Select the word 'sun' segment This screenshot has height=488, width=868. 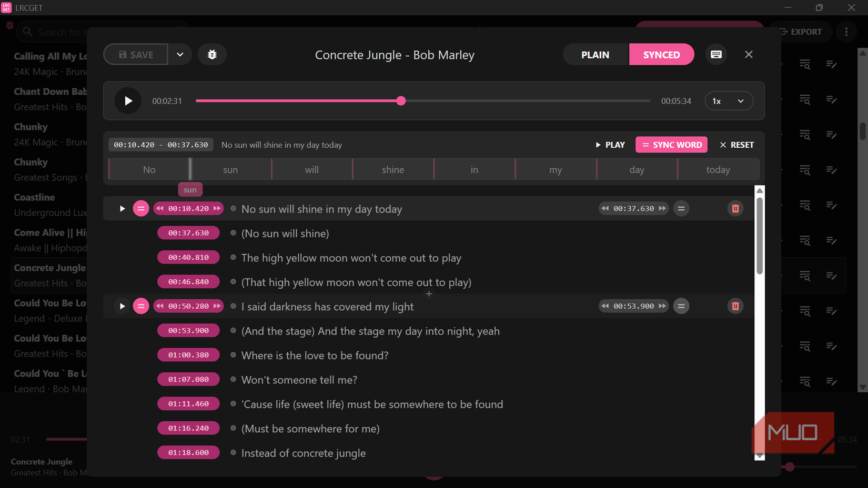click(230, 170)
